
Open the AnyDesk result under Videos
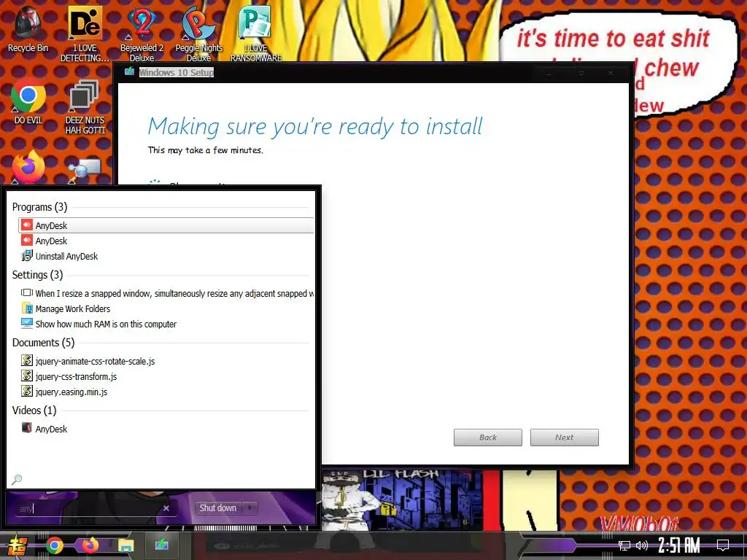[166, 429]
